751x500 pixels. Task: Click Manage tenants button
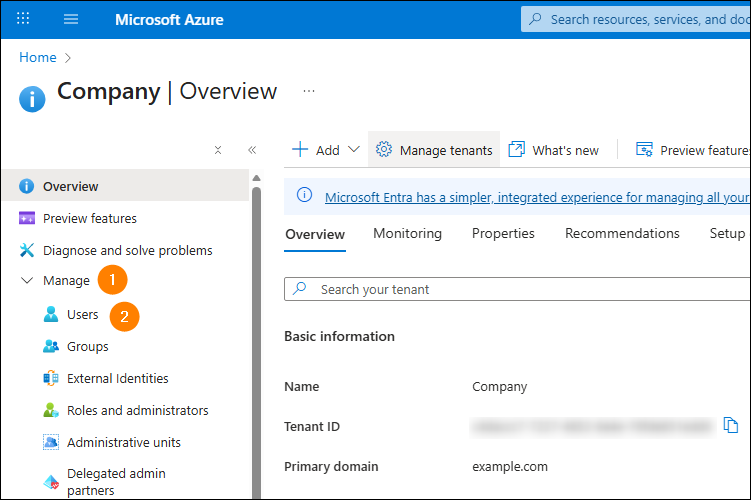point(434,150)
